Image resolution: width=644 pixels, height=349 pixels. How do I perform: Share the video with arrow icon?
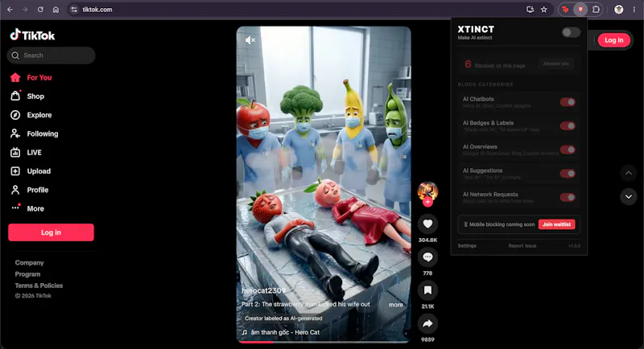tap(427, 323)
